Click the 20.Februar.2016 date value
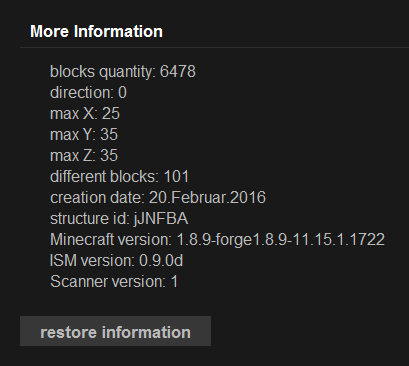409x366 pixels. click(207, 197)
